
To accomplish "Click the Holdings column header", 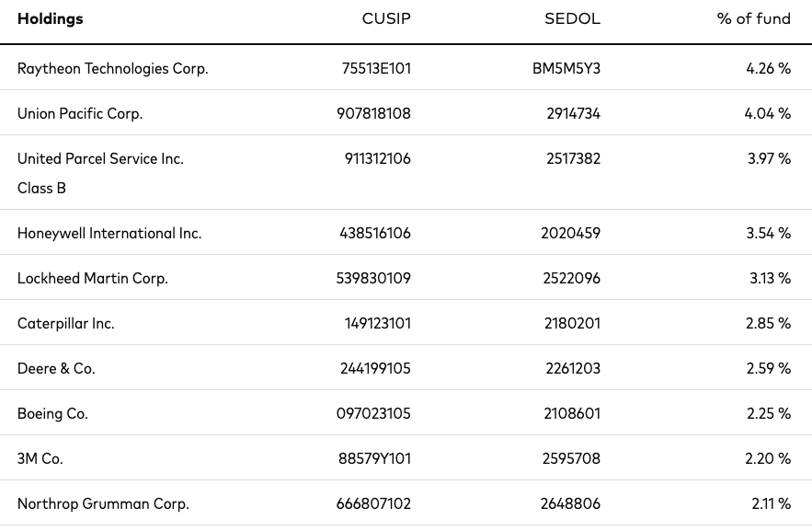I will pos(51,18).
